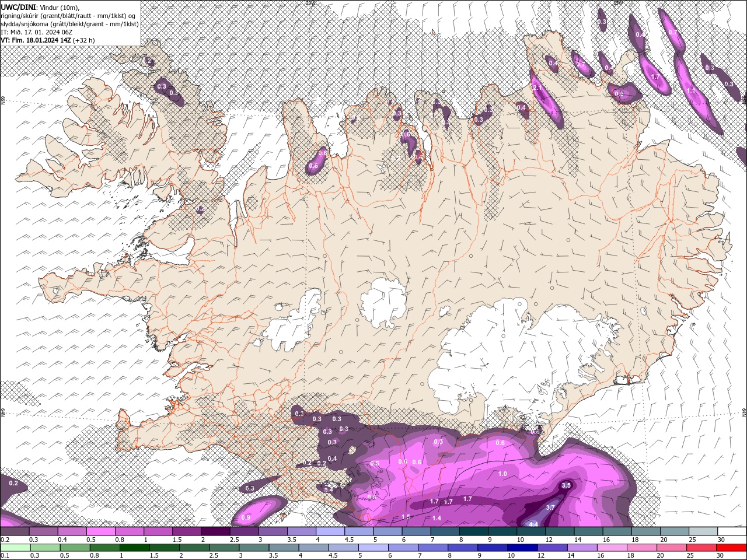Click the top legend swatch starting at 25
747x560 pixels.
click(x=704, y=531)
